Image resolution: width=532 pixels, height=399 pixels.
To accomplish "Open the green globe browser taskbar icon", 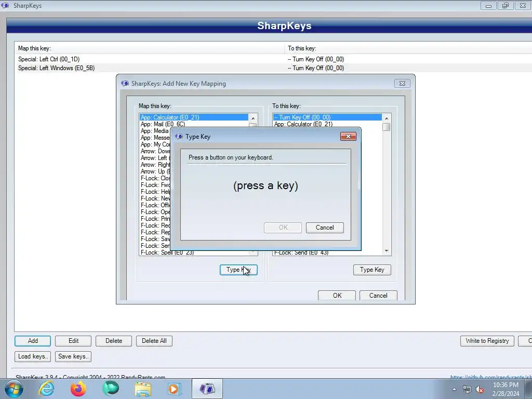I will pos(111,389).
